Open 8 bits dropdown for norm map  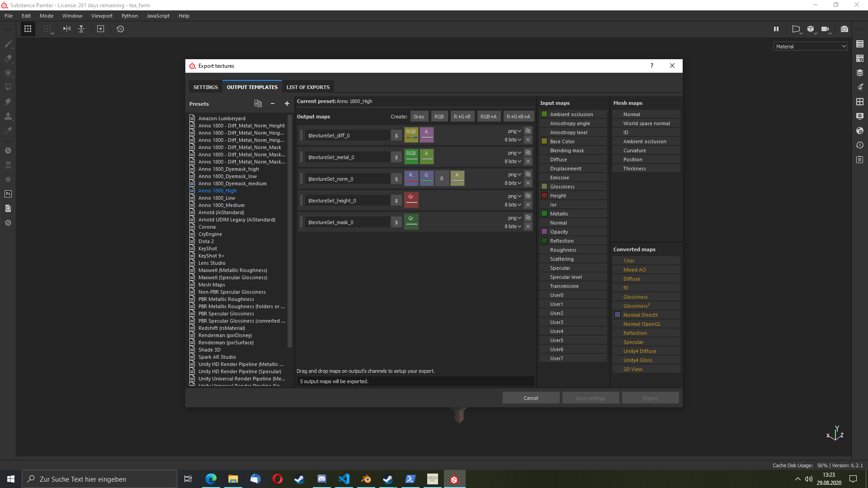tap(513, 183)
